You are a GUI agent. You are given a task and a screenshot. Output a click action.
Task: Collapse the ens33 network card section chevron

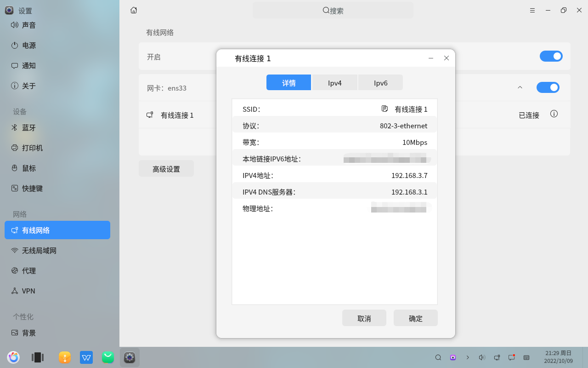click(520, 87)
